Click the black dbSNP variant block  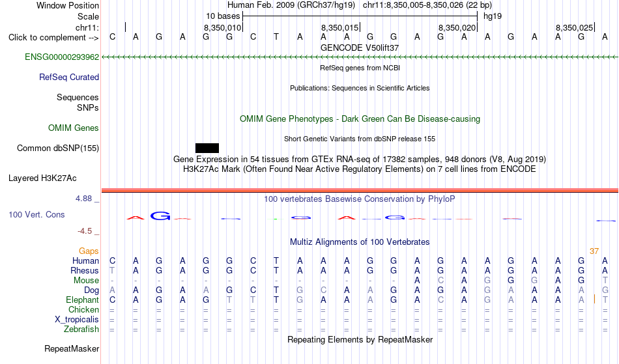click(x=207, y=148)
